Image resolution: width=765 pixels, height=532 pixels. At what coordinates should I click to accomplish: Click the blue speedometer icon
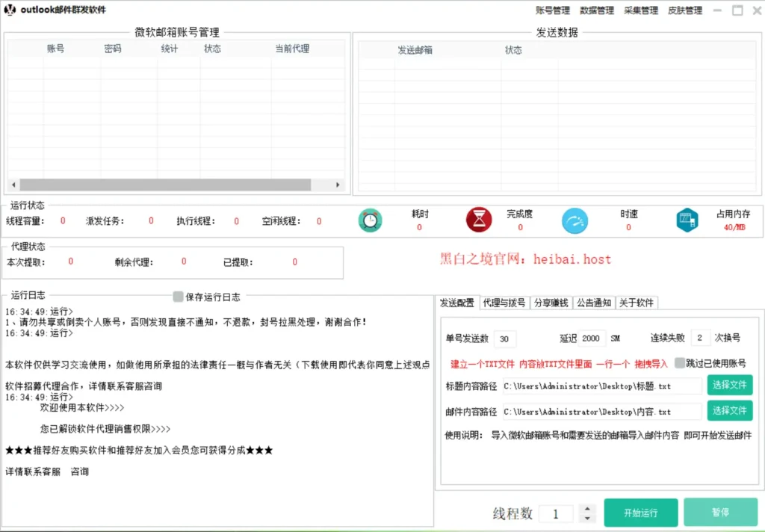pyautogui.click(x=574, y=221)
